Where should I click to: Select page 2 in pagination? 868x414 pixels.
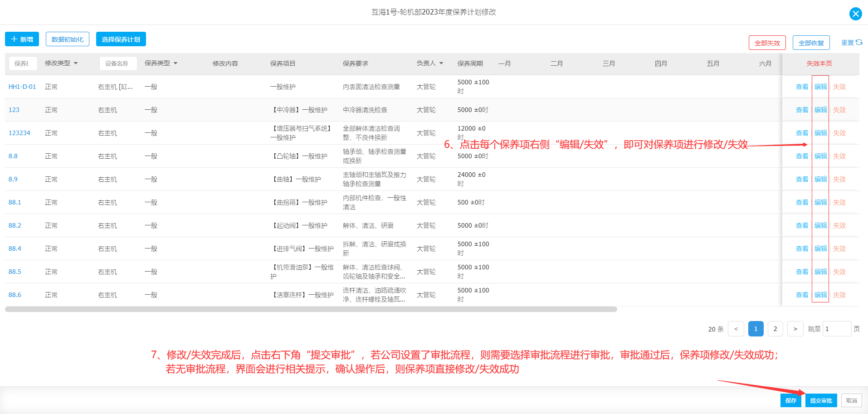pos(775,329)
